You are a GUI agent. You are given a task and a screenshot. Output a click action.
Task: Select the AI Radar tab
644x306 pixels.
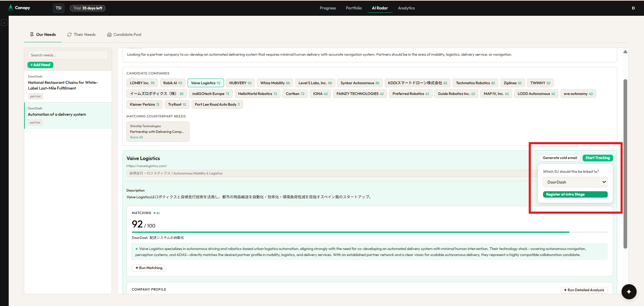tap(380, 8)
